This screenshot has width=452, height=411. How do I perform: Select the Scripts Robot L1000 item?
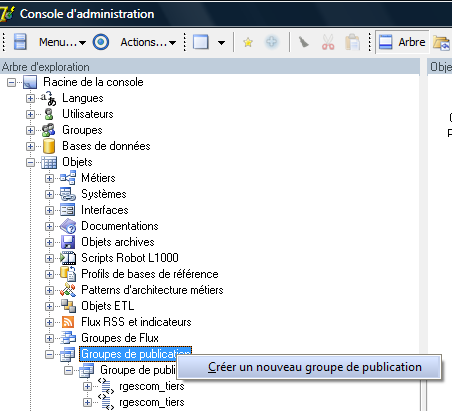pyautogui.click(x=130, y=258)
